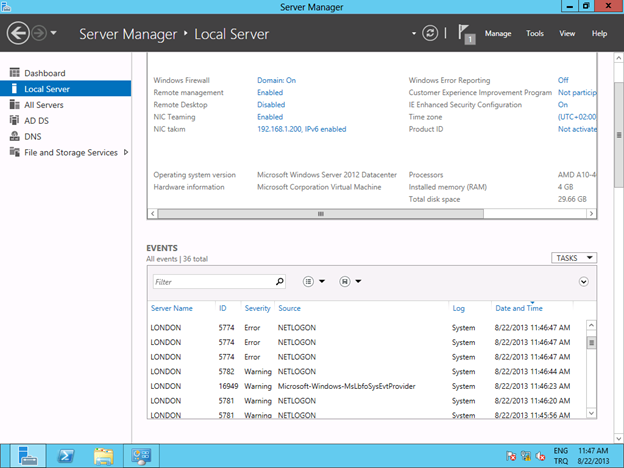
Task: Select the event row with ID 16949
Action: (x=366, y=386)
